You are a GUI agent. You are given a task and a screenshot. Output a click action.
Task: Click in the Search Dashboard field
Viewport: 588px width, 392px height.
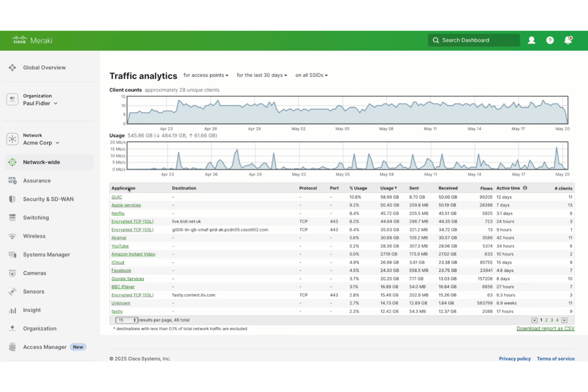(x=474, y=40)
